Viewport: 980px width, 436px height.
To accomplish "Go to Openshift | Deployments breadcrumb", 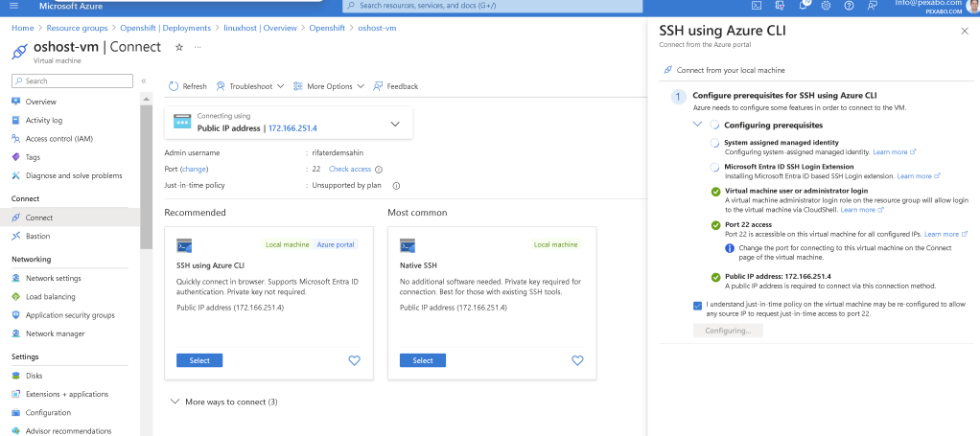I will [166, 28].
